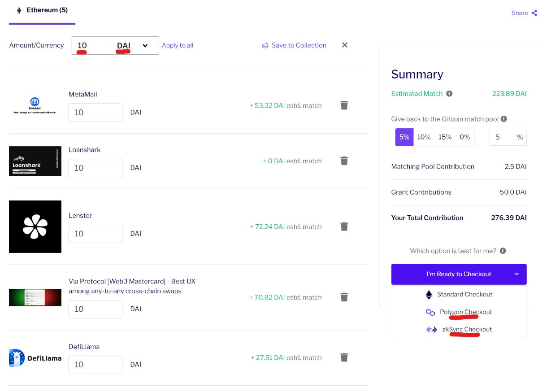
Task: Open the DAI currency dropdown
Action: (x=132, y=45)
